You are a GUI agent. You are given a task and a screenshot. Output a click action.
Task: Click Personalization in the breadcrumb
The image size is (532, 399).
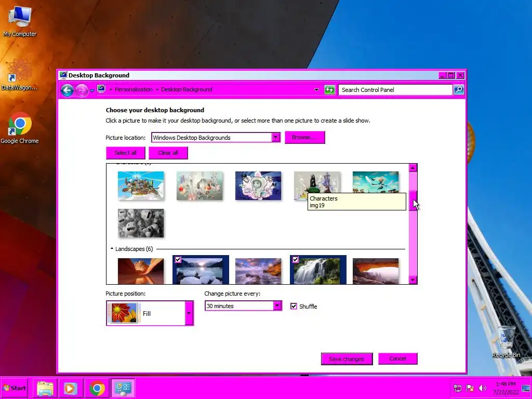(134, 89)
